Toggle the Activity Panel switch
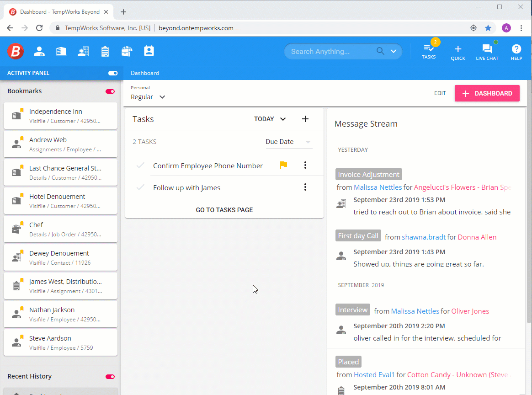 coord(113,73)
